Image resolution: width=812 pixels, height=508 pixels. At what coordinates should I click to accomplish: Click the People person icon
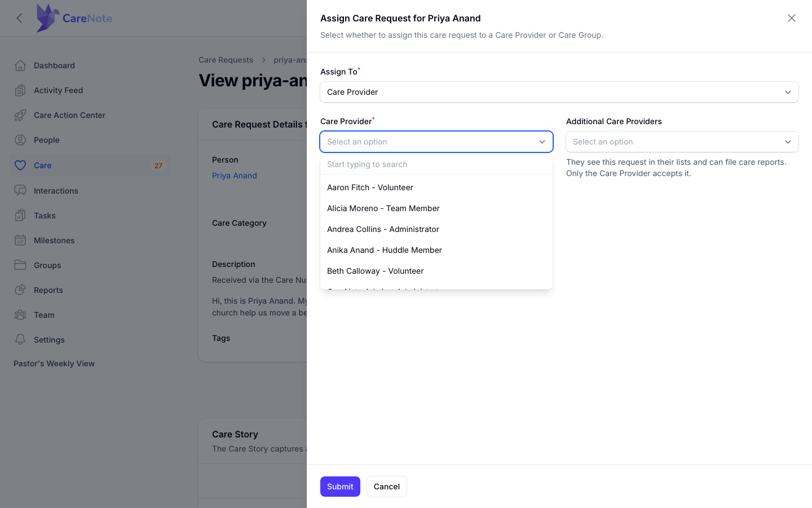20,140
